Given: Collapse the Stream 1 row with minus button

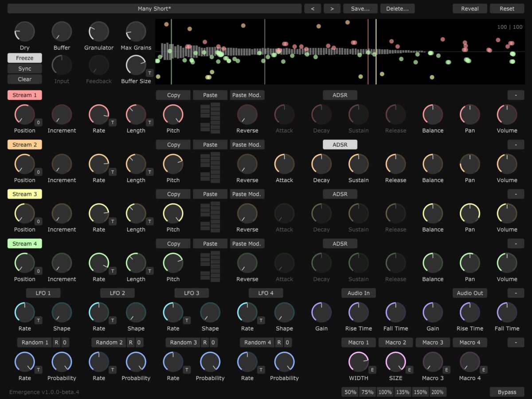Looking at the screenshot, I should tap(516, 95).
